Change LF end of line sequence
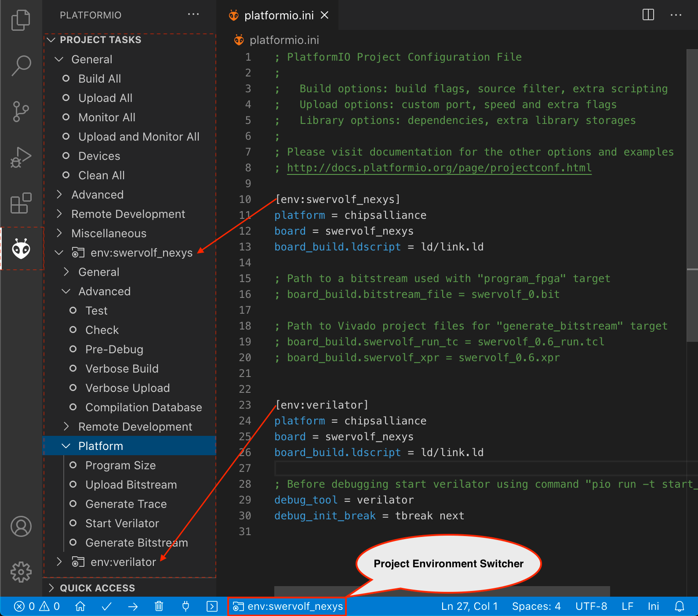 [628, 606]
